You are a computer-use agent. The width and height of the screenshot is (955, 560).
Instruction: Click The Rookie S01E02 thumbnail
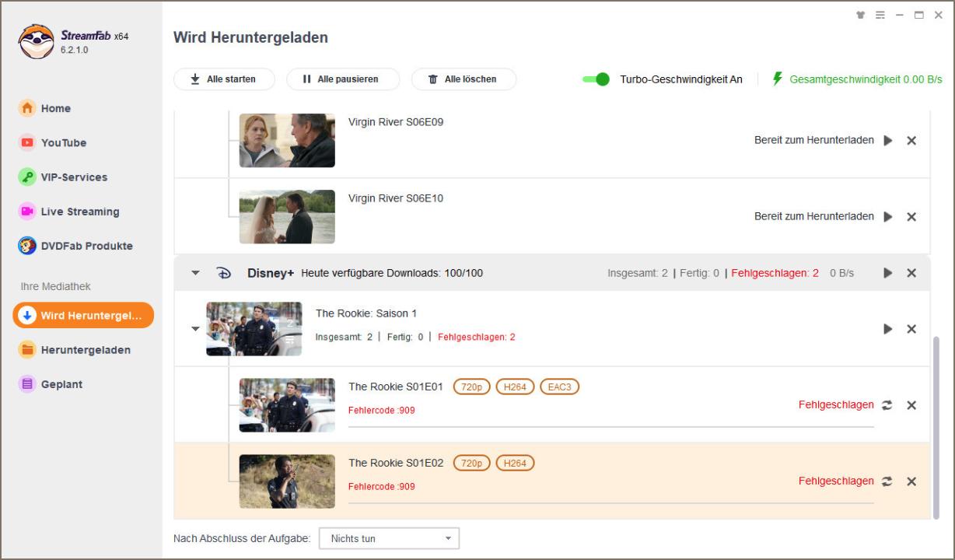(x=287, y=481)
